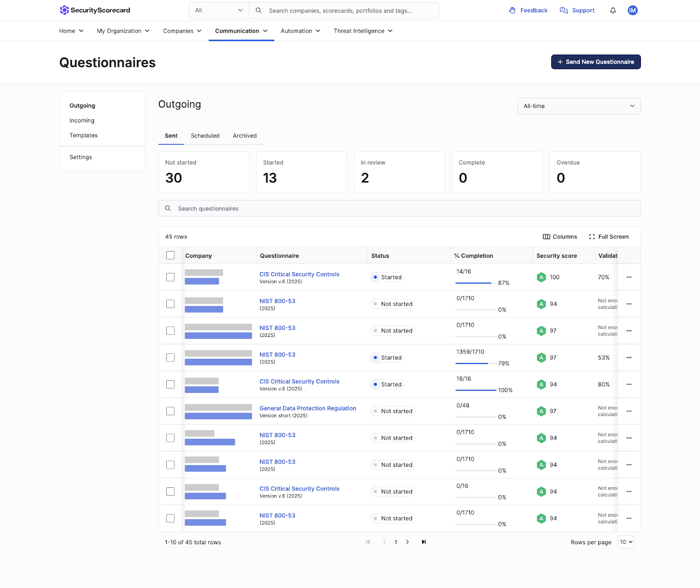Viewport: 700px width, 588px height.
Task: Open the Columns selector
Action: (560, 237)
